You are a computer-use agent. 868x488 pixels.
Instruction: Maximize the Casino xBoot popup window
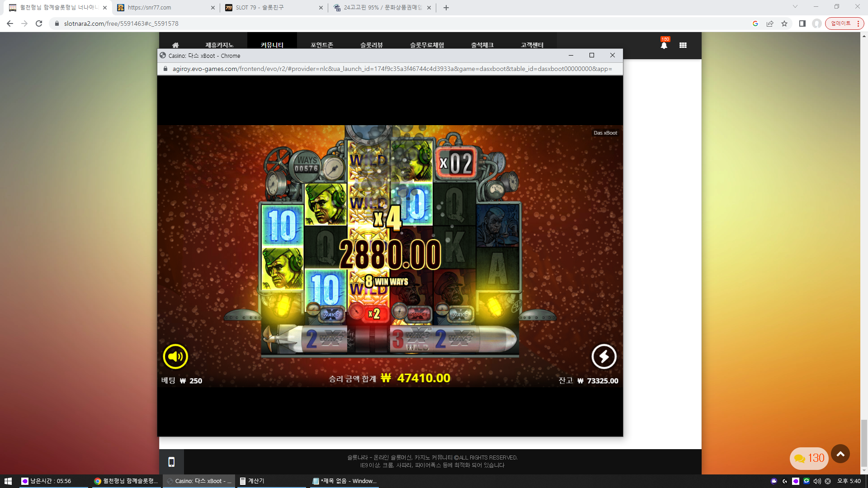coord(592,55)
